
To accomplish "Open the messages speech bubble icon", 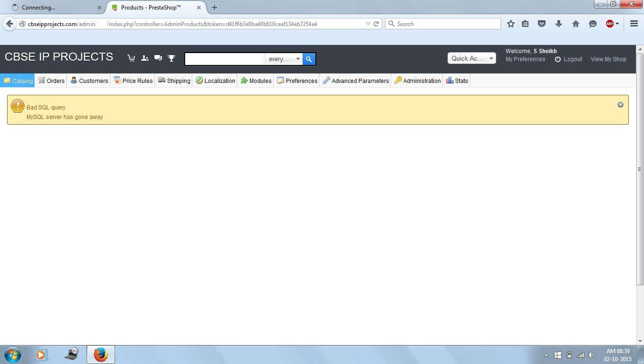I will (x=158, y=58).
